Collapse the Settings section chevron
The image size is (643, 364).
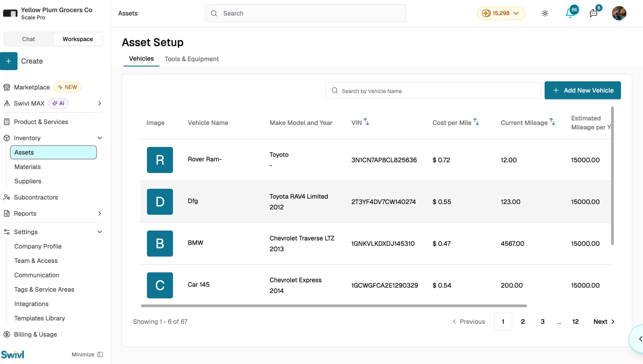99,232
